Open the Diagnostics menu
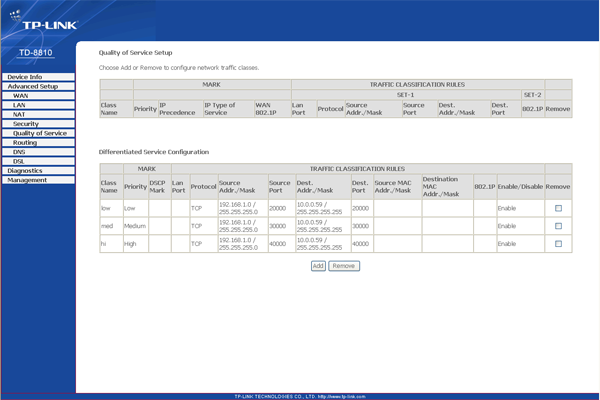 pos(38,171)
